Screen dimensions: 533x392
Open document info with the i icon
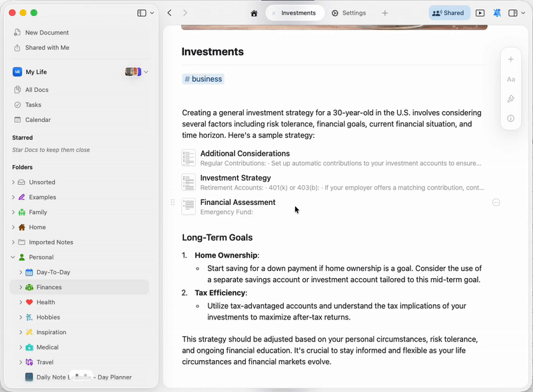tap(510, 118)
